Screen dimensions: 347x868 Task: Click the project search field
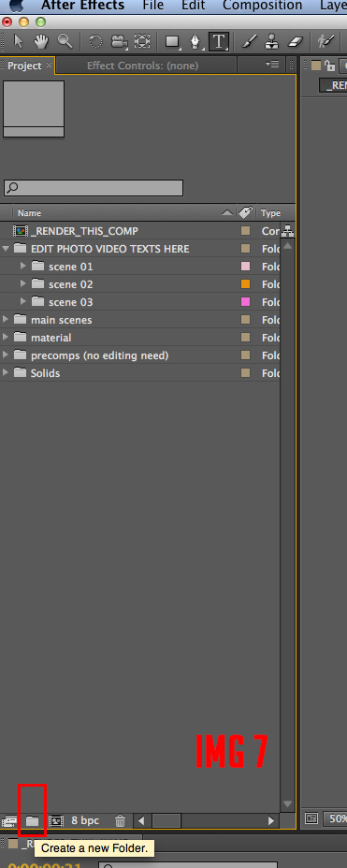(x=93, y=188)
